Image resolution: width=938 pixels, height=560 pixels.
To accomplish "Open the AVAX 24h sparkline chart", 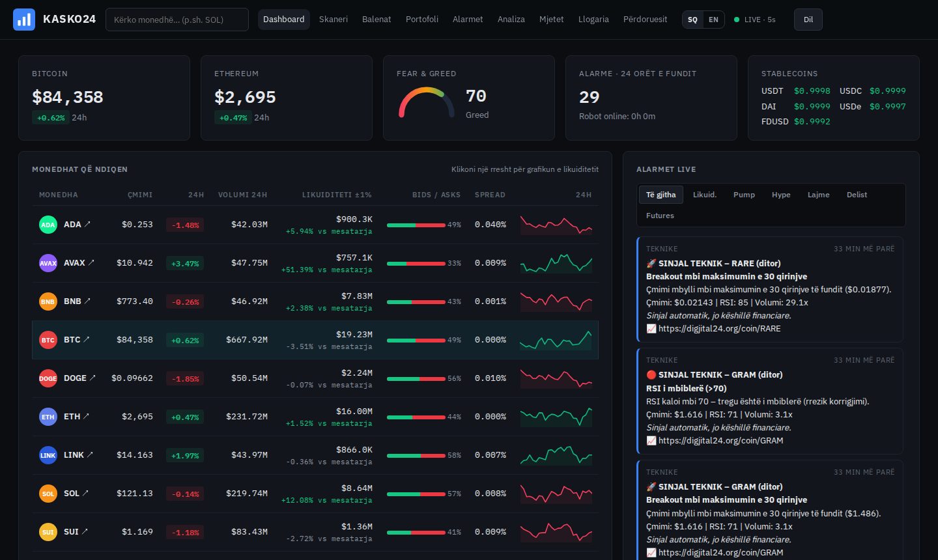I will point(556,263).
